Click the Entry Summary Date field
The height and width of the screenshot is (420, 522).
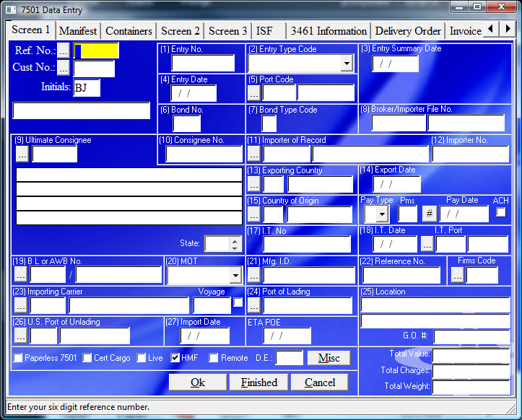(x=395, y=64)
